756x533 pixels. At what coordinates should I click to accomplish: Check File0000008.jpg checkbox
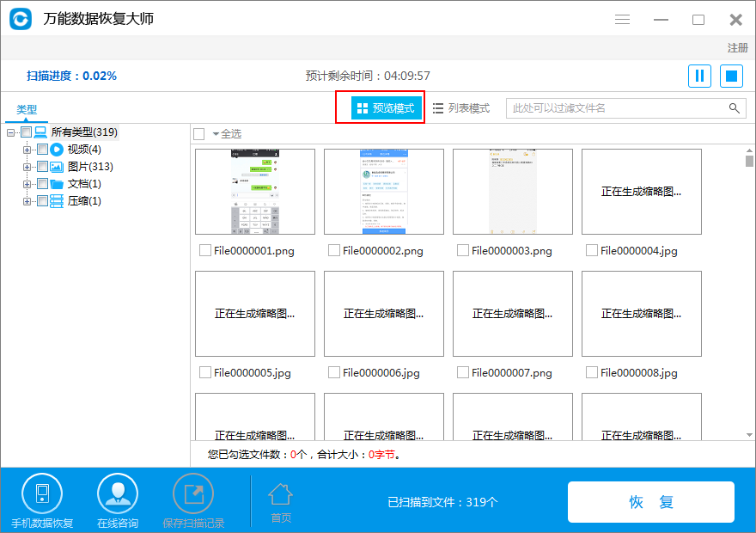[x=591, y=372]
